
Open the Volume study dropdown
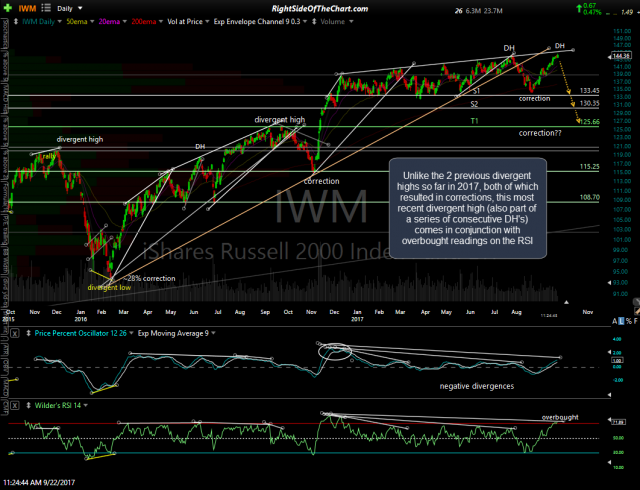(x=351, y=22)
